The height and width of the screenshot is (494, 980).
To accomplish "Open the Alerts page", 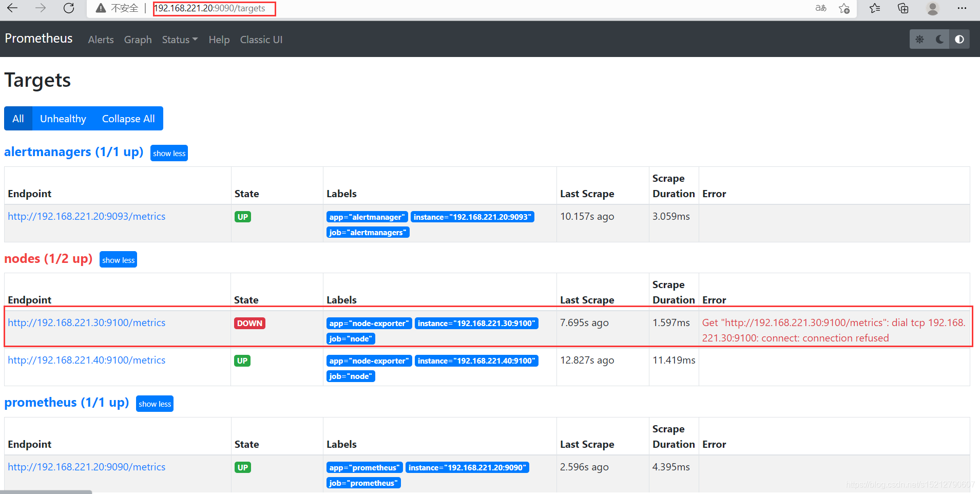I will point(101,40).
